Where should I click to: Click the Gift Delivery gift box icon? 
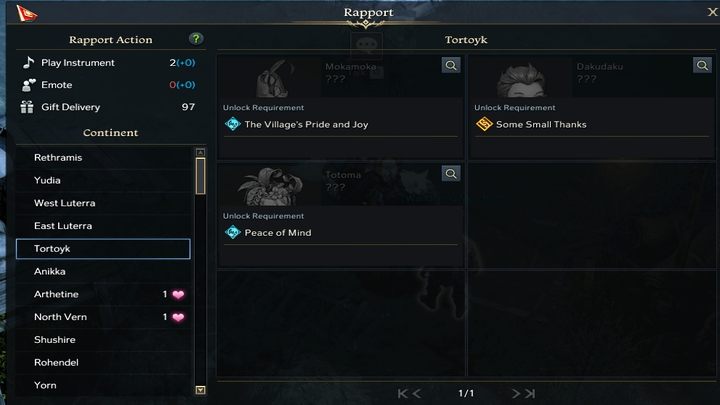28,107
